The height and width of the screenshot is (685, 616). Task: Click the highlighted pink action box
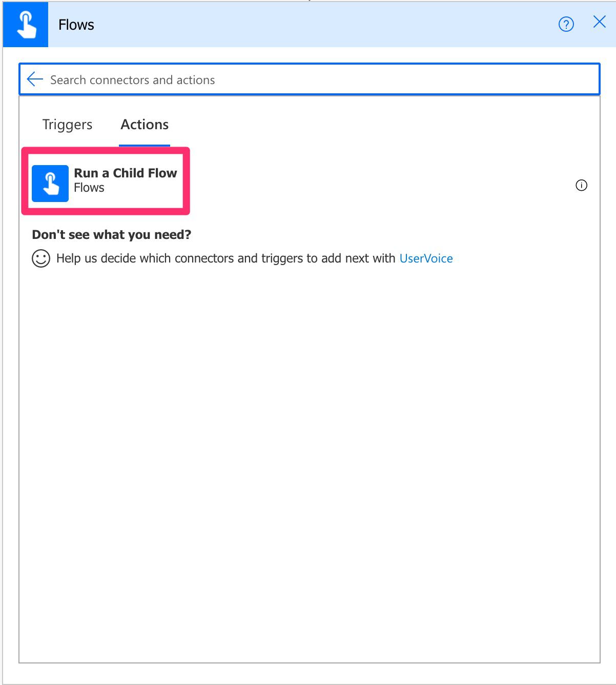pos(105,181)
